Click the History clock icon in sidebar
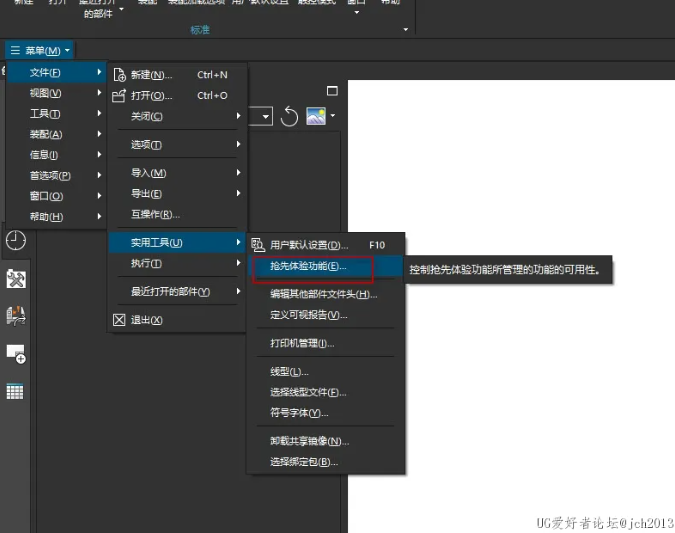The width and height of the screenshot is (675, 533). click(x=16, y=240)
